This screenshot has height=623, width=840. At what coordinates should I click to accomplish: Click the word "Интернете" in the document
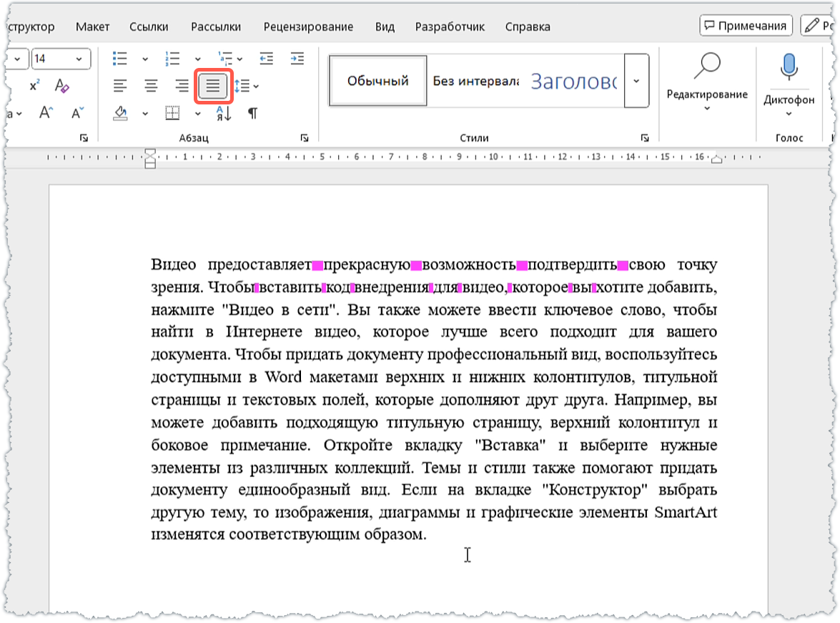coord(264,332)
